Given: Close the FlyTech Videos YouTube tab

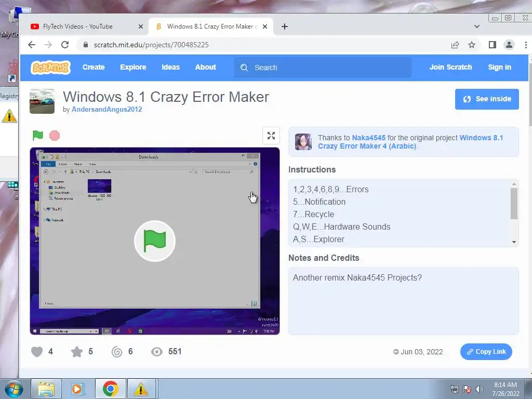Looking at the screenshot, I should point(141,26).
